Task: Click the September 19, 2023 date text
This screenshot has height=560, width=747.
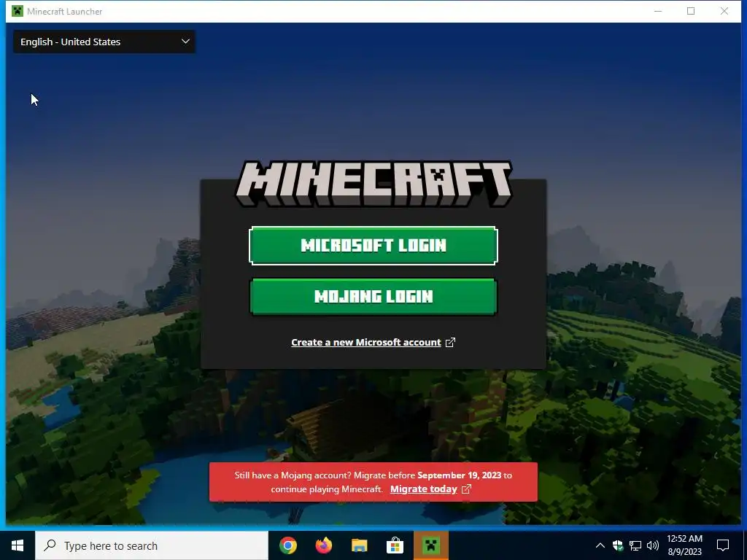Action: click(x=460, y=475)
